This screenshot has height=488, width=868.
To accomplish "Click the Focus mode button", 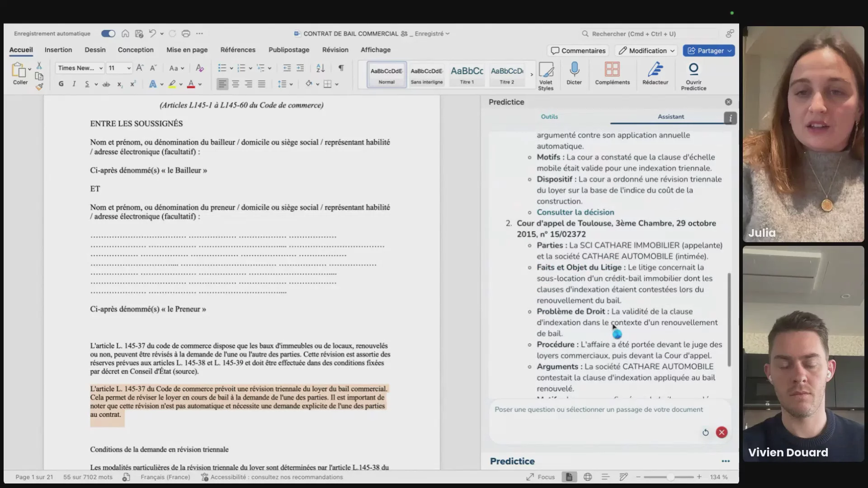I will [x=540, y=477].
